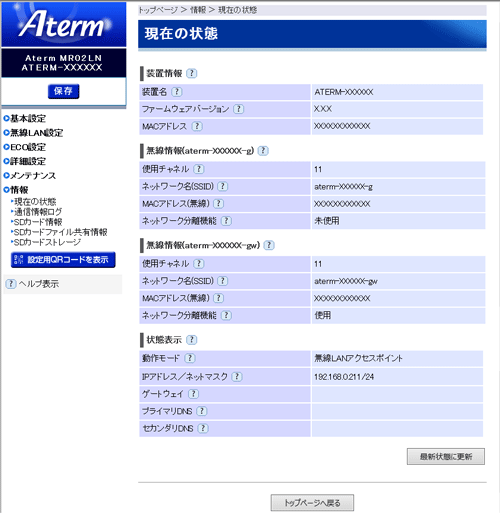Expand メンテナンス menu in sidebar

(30, 176)
